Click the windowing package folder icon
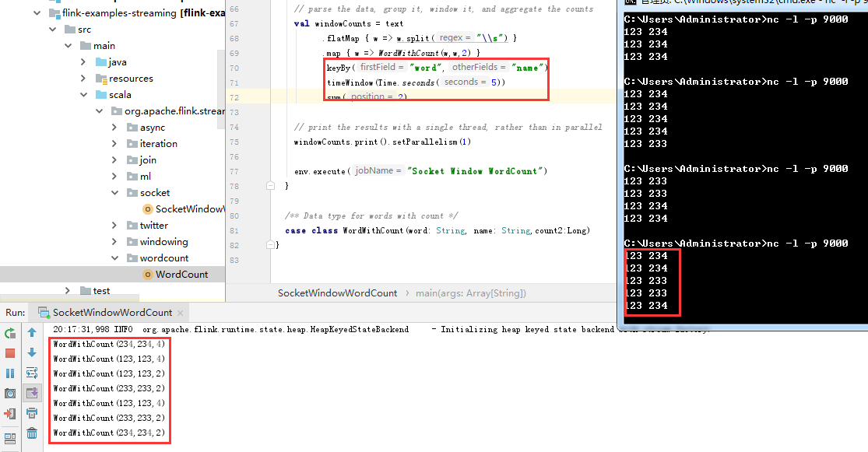The width and height of the screenshot is (868, 452). [132, 242]
